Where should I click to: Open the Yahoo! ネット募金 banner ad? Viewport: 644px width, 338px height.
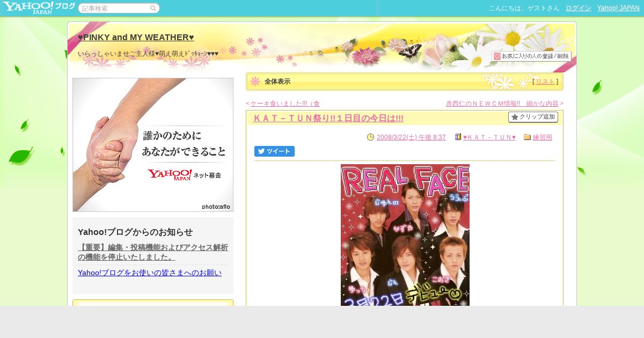tap(153, 145)
